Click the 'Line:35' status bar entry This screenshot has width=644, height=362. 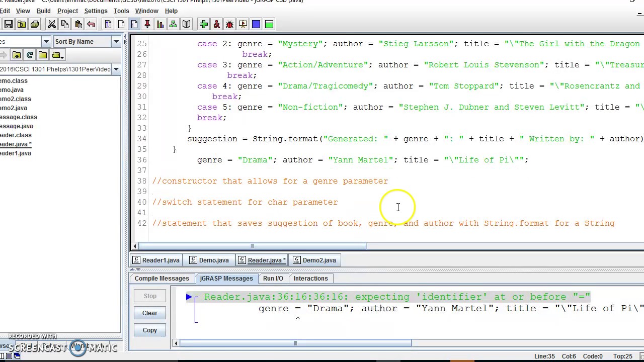coord(545,356)
